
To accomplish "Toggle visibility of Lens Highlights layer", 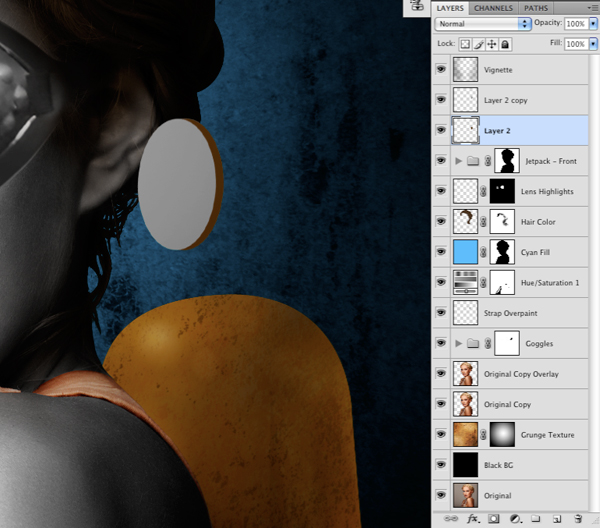I will point(441,191).
